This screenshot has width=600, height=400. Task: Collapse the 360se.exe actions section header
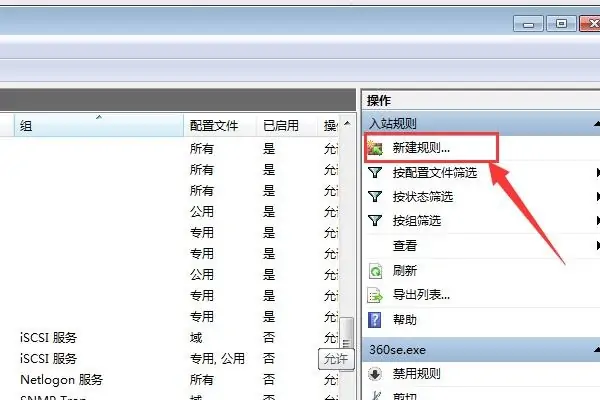[x=481, y=349]
